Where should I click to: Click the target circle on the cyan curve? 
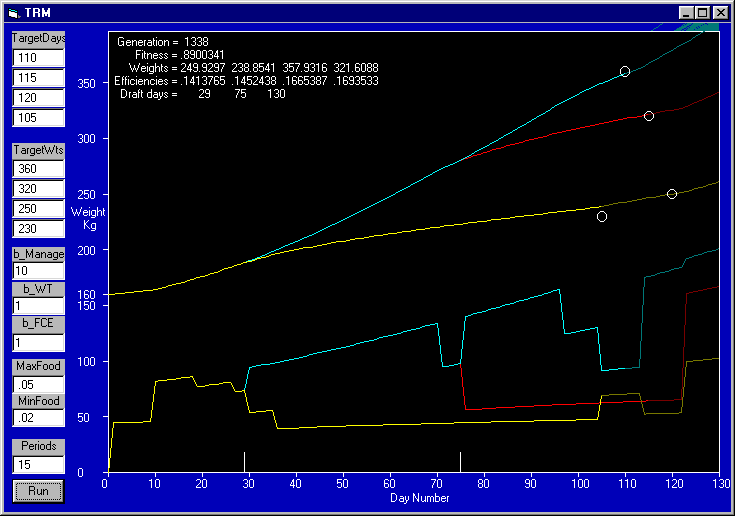tap(625, 72)
